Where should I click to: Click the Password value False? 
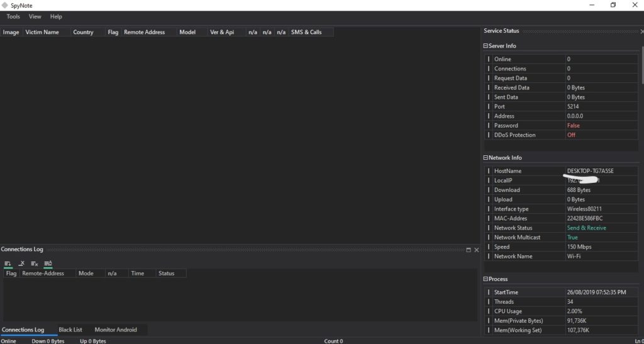point(574,125)
